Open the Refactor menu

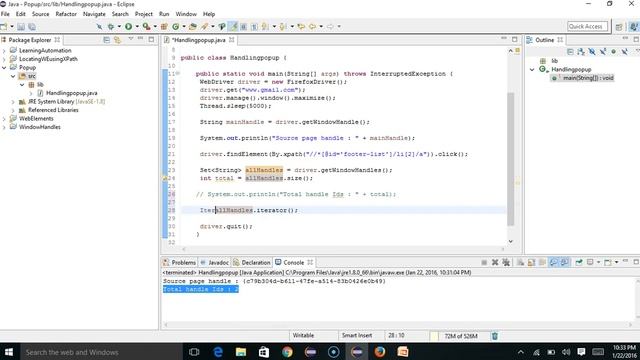pyautogui.click(x=66, y=14)
